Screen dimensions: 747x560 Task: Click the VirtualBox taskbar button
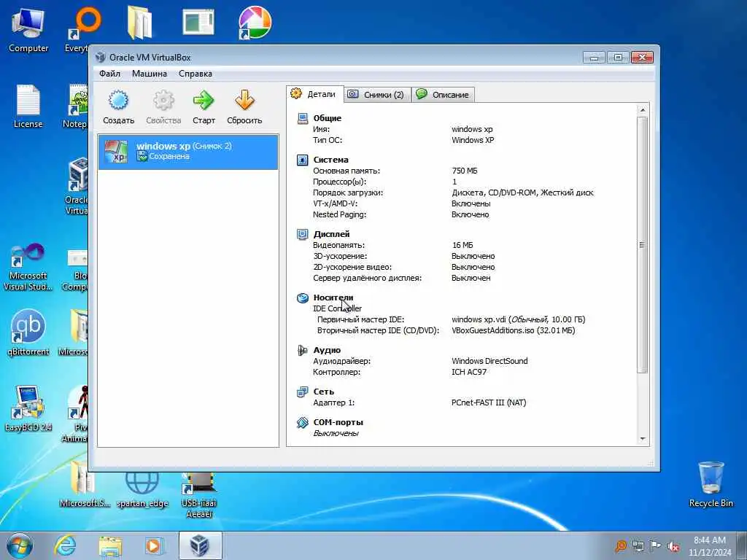coord(200,545)
